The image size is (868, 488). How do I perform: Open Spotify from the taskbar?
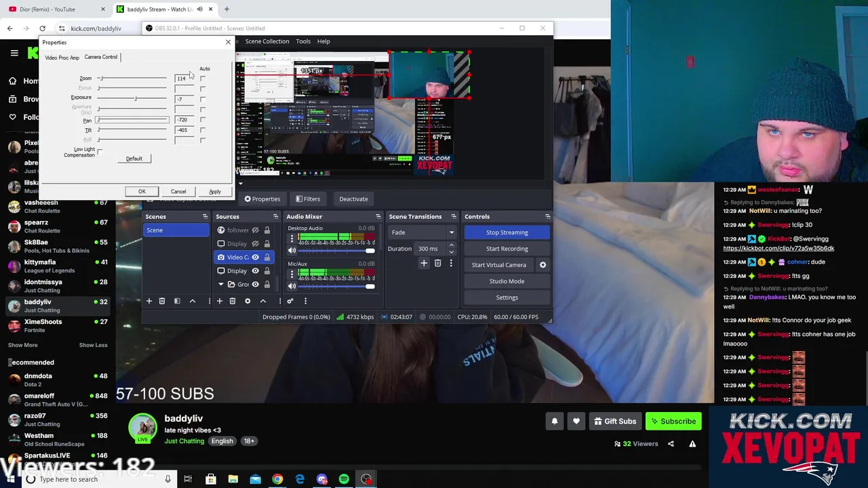point(344,479)
